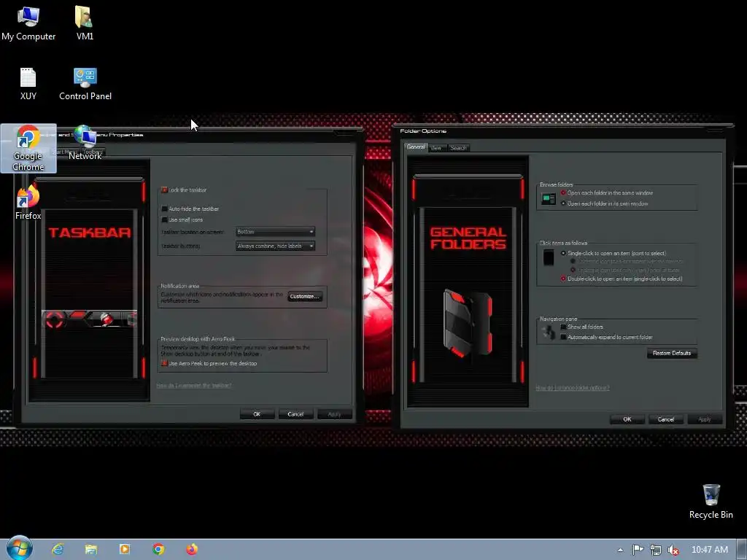The width and height of the screenshot is (747, 560).
Task: Click the Show desktop strip on the taskbar
Action: [x=742, y=550]
